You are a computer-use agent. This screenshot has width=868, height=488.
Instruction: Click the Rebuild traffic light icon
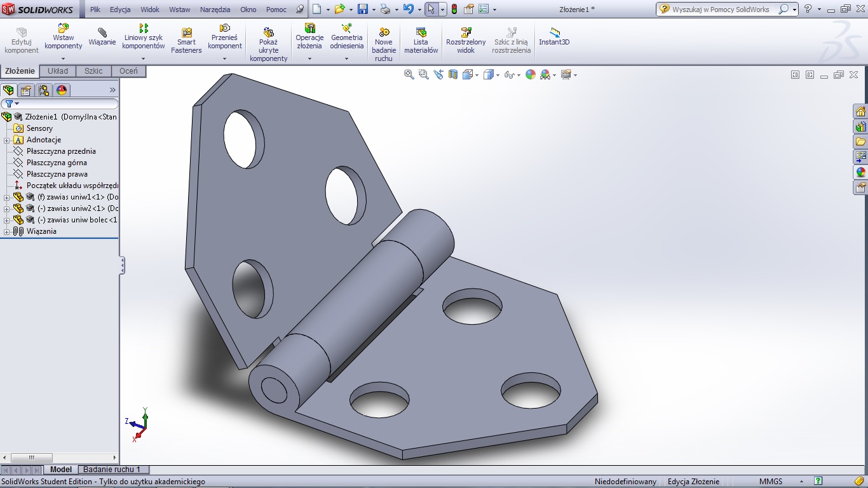[x=454, y=9]
